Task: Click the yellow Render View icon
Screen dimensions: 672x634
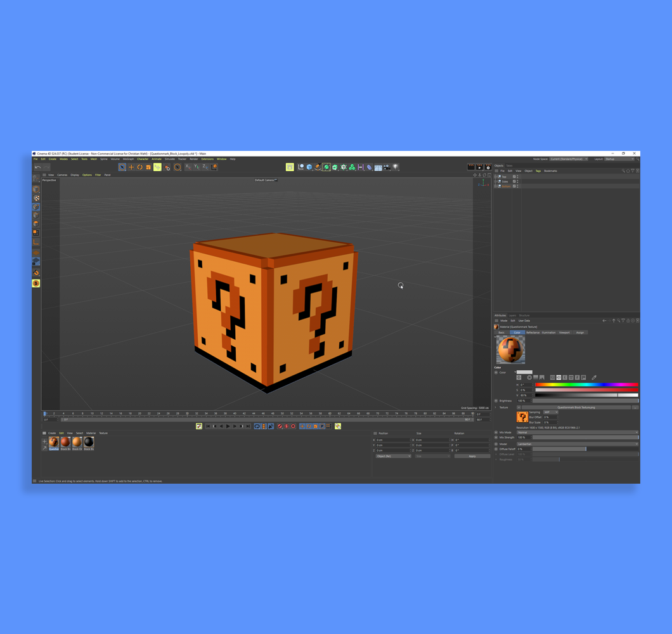Action: (x=290, y=167)
